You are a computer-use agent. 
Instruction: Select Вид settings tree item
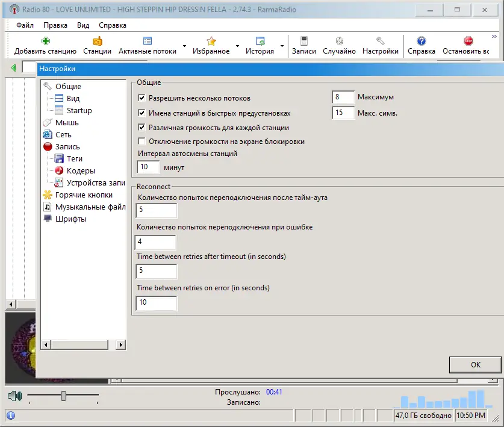point(73,98)
